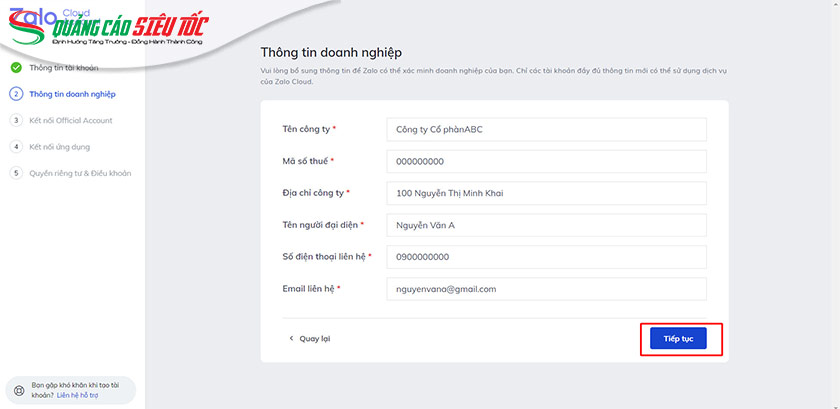Select the Số điện thoại liên hệ field
This screenshot has height=409, width=840.
pyautogui.click(x=546, y=257)
